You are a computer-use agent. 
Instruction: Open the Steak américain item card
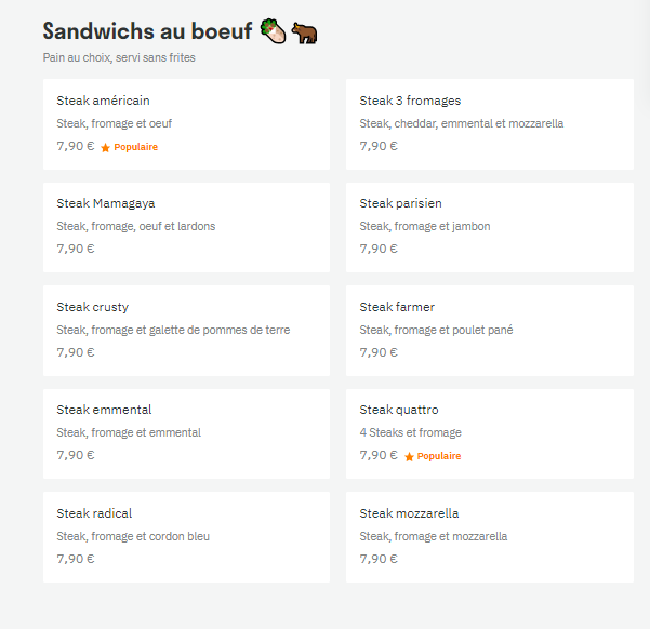(x=187, y=124)
